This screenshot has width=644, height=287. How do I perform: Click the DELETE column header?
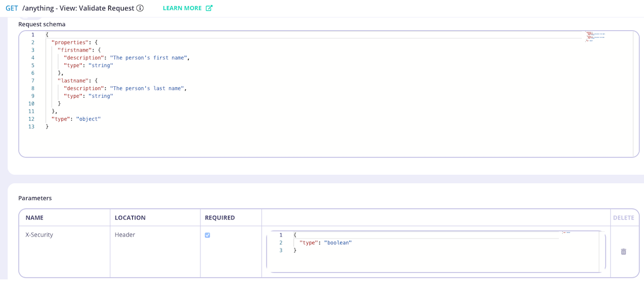click(623, 218)
